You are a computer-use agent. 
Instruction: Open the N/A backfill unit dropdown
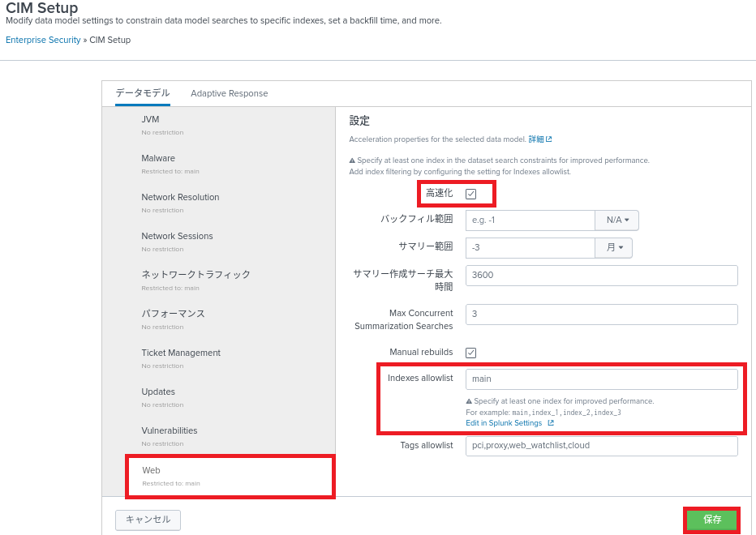point(616,220)
